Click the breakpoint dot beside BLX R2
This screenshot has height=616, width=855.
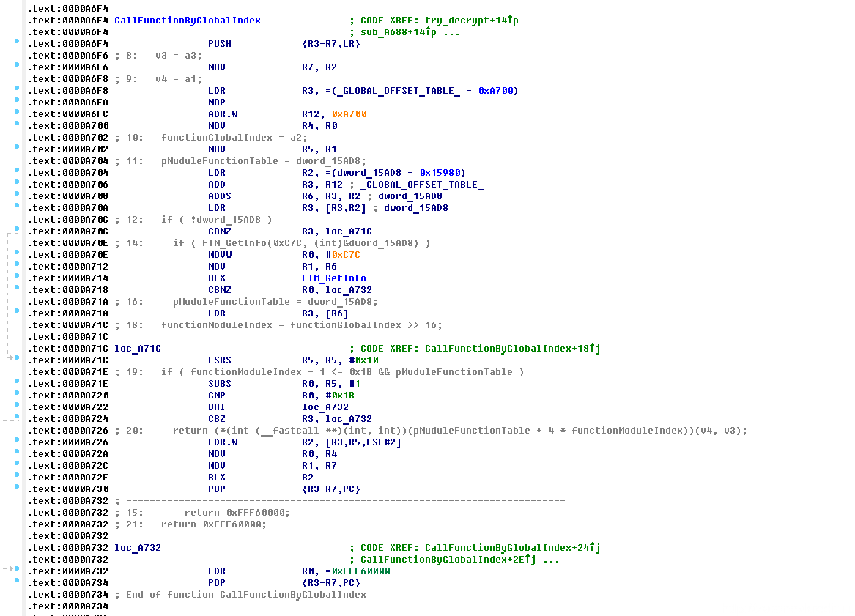17,475
